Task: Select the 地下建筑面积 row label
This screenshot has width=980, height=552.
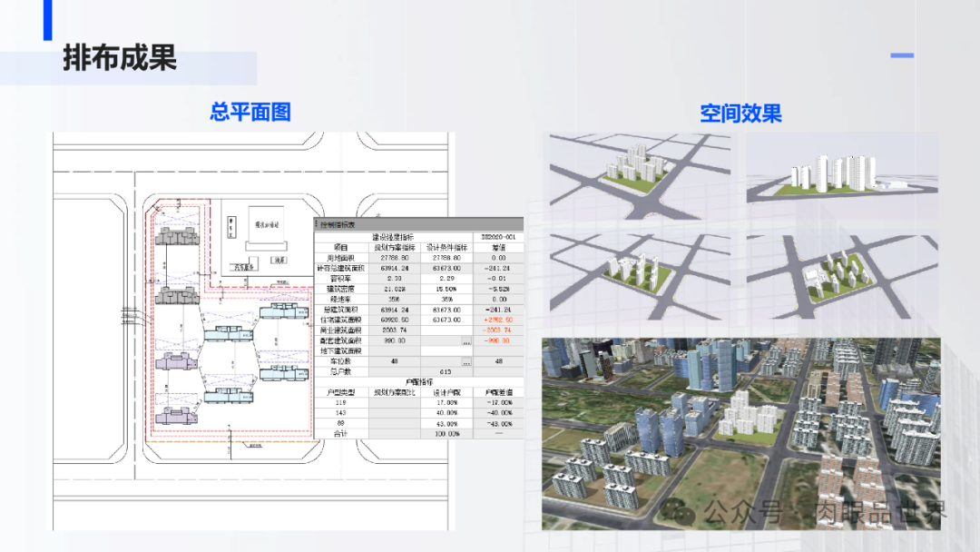Action: tap(340, 351)
